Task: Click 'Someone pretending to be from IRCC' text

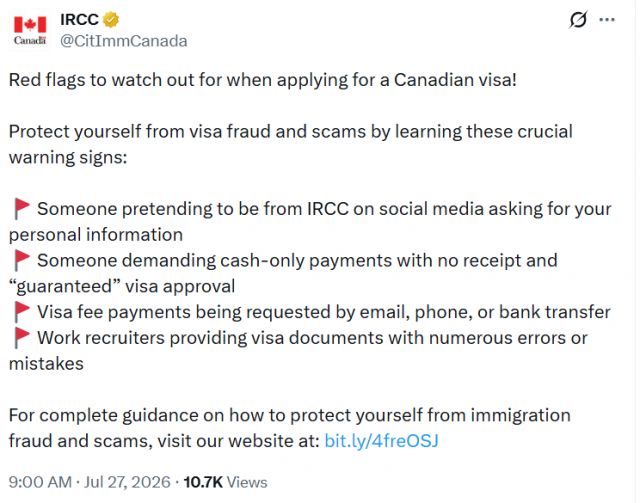Action: point(310,222)
